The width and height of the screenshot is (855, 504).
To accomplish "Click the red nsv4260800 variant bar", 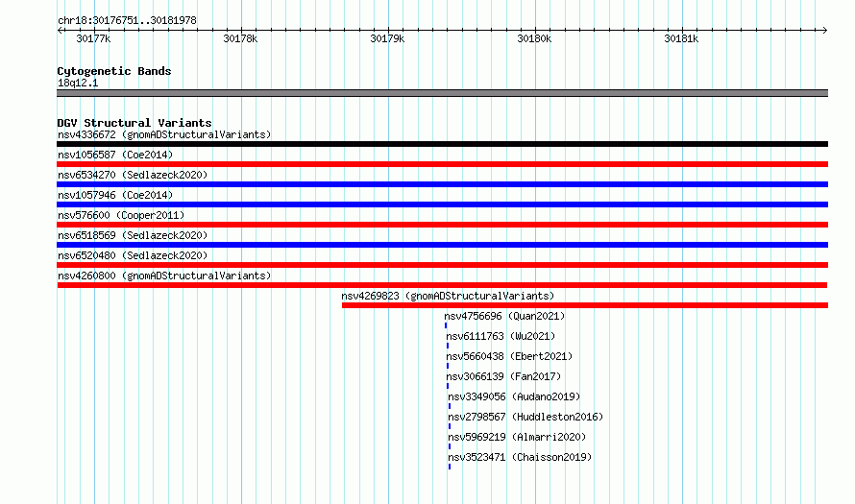I will click(x=442, y=285).
